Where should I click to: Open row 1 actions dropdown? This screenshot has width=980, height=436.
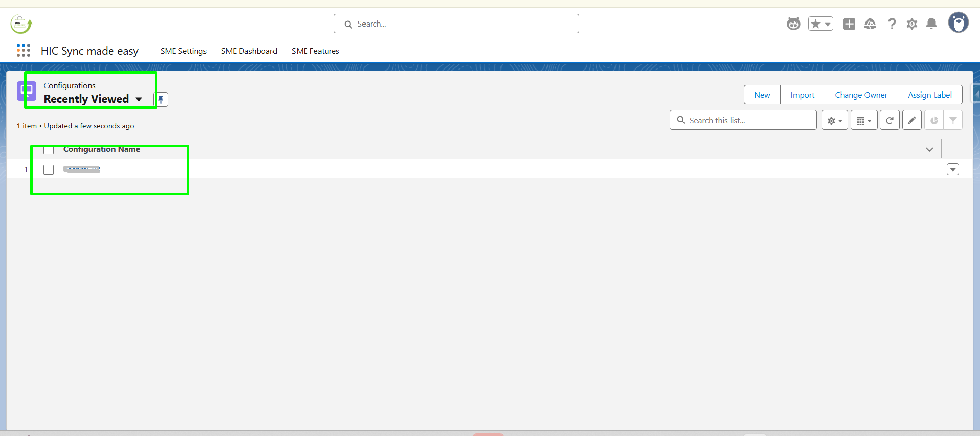953,169
